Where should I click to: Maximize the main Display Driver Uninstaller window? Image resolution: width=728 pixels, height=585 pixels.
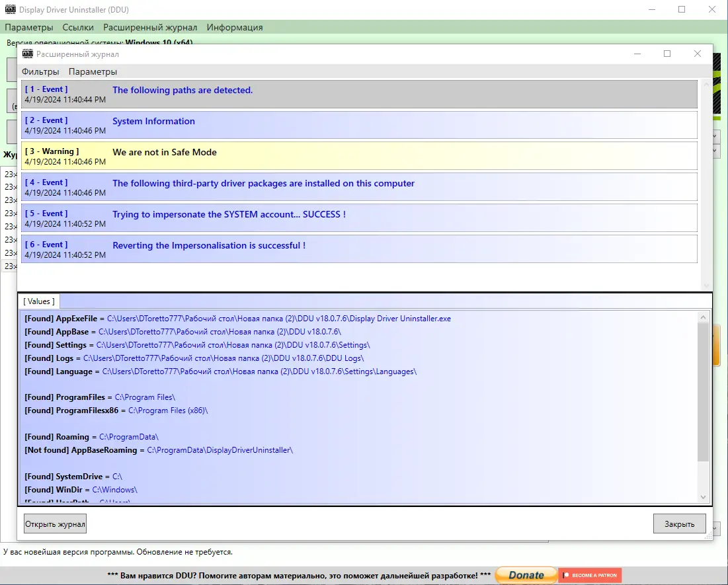[x=682, y=9]
